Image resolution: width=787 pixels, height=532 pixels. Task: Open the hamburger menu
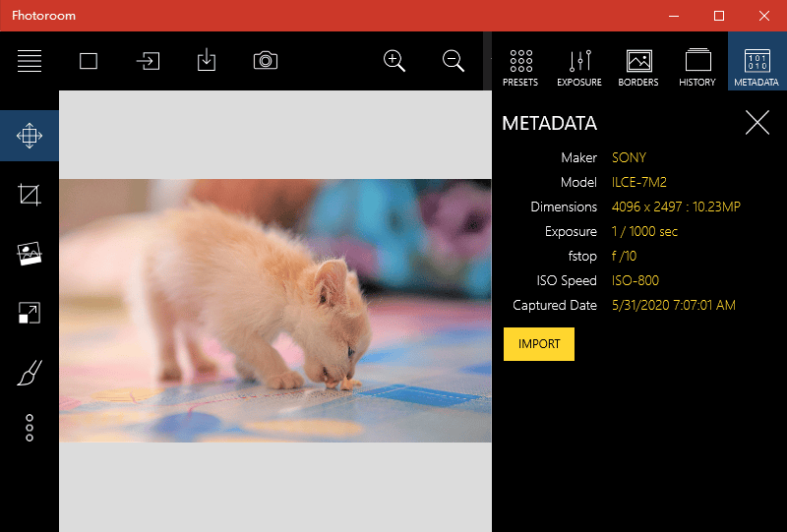[30, 61]
